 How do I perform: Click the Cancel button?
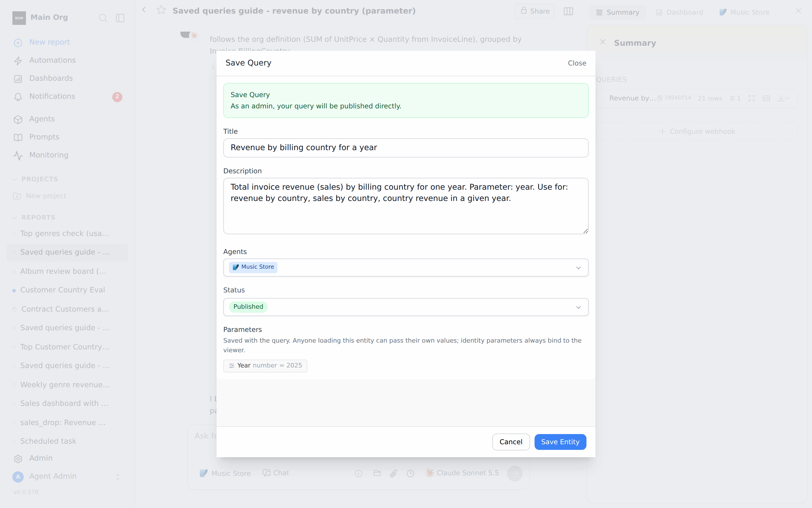[x=511, y=442]
